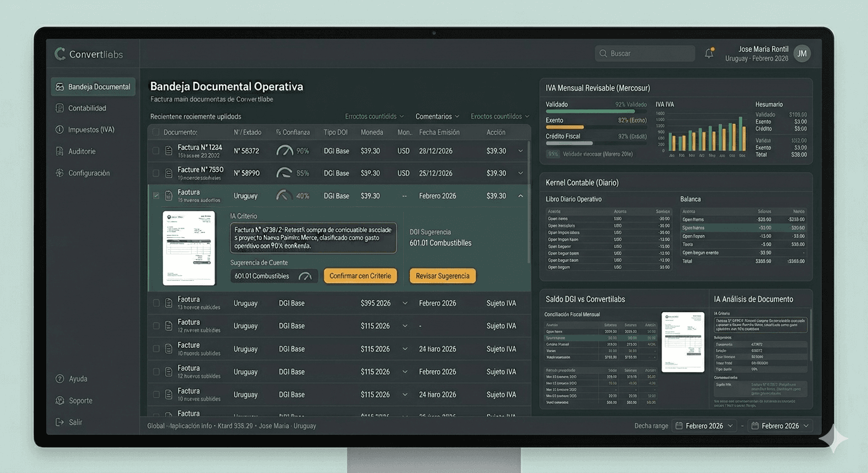Click the Buscar search field
868x473 pixels.
645,53
